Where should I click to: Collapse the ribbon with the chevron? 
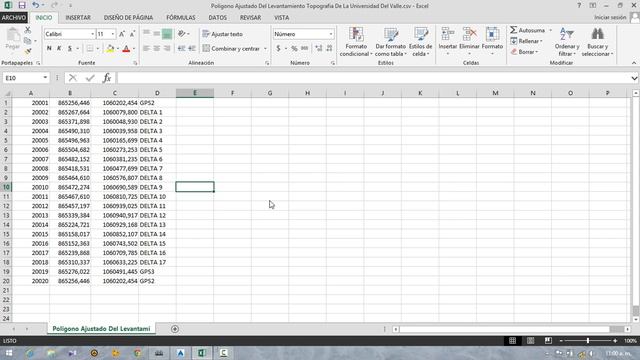click(633, 63)
